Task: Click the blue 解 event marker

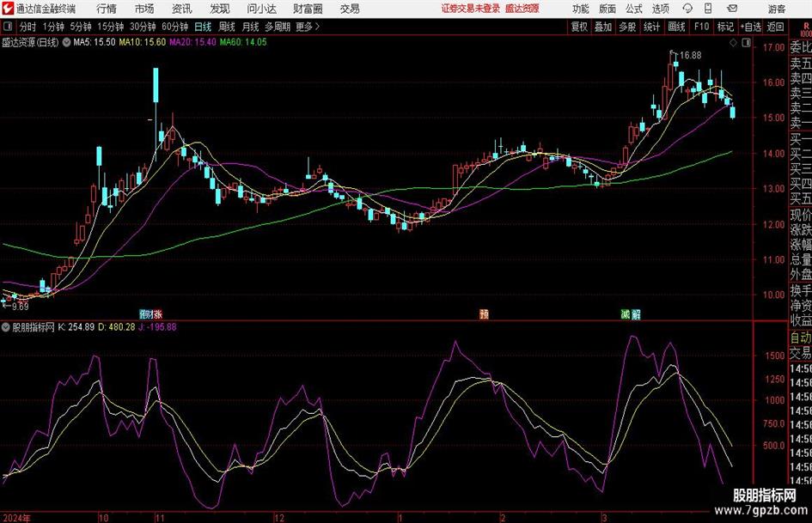Action: [x=636, y=313]
